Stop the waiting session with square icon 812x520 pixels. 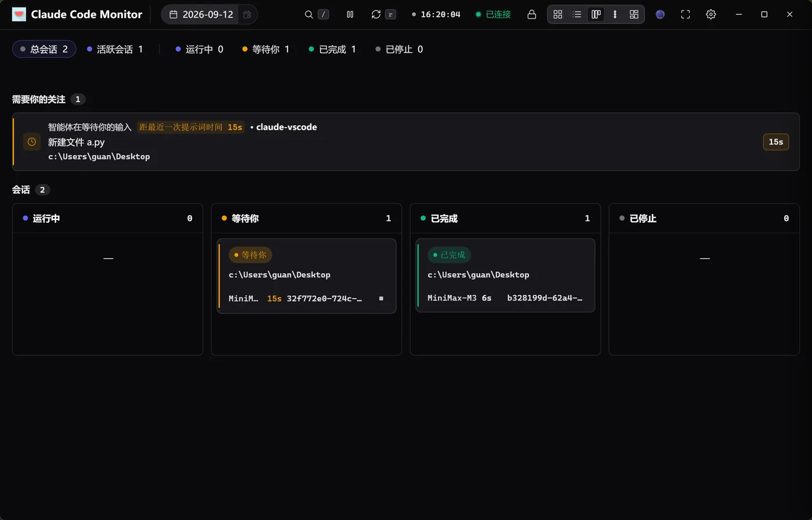[x=381, y=298]
